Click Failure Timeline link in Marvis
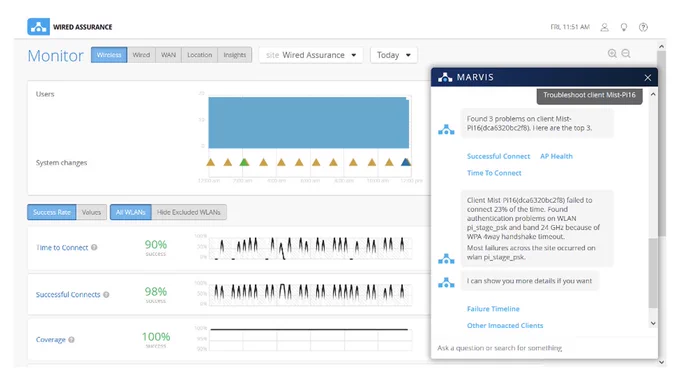The width and height of the screenshot is (680, 383). tap(493, 309)
